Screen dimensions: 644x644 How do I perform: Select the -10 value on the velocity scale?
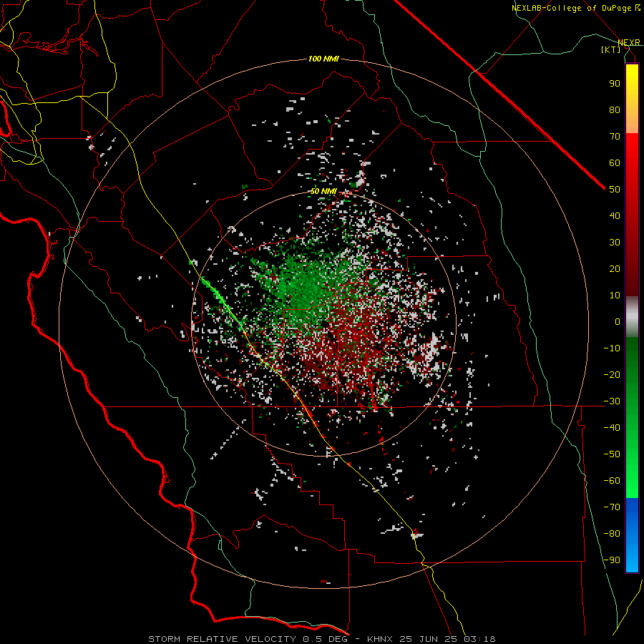click(x=612, y=348)
